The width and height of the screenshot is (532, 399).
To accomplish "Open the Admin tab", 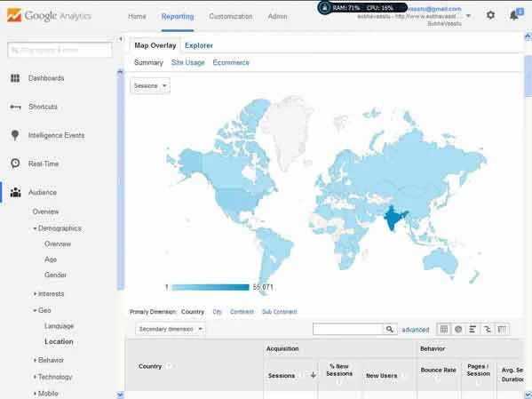I will point(277,16).
